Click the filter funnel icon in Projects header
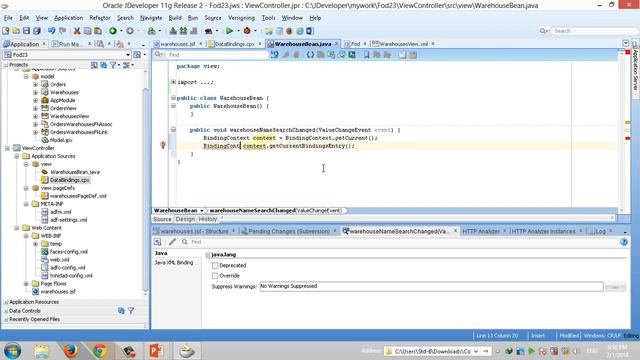Viewport: 640px width, 360px height. click(113, 65)
